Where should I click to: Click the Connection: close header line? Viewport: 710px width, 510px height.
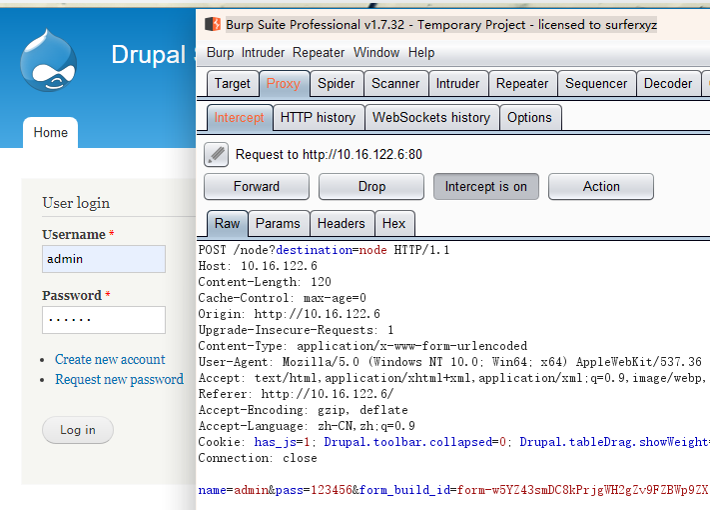tap(258, 458)
